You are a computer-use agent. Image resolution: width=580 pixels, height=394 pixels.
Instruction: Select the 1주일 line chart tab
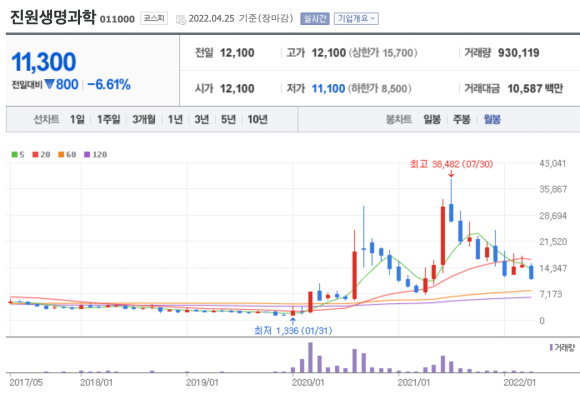[108, 119]
